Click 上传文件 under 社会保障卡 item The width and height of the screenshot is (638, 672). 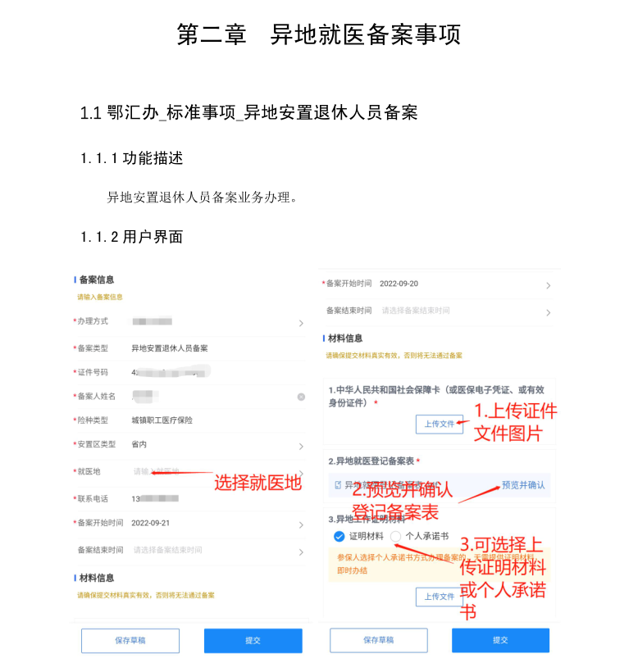click(x=439, y=424)
